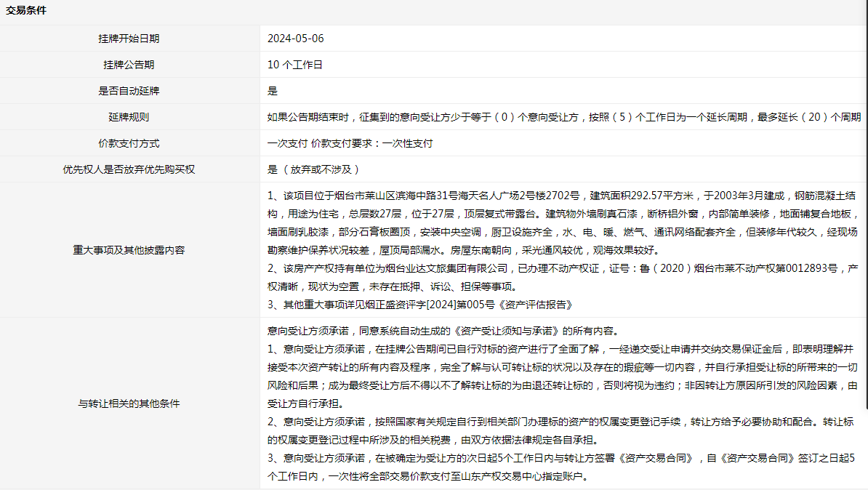Click the 挂牌公告期 row label
This screenshot has width=868, height=490.
(x=129, y=65)
